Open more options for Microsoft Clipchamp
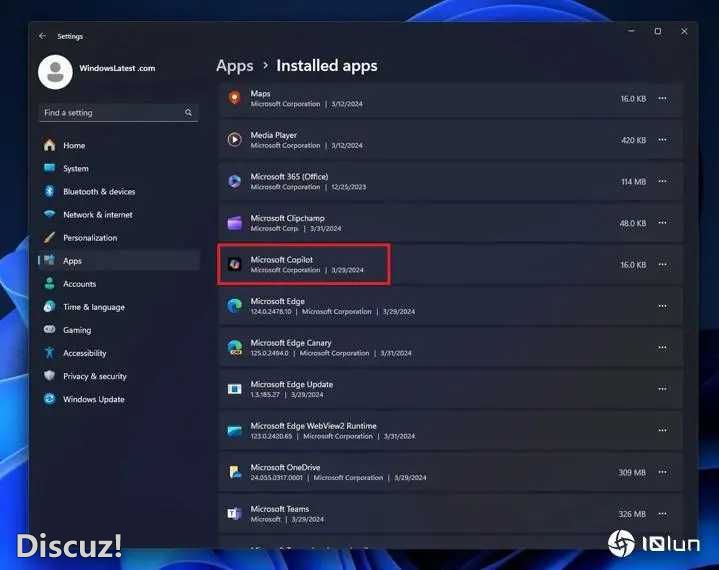 tap(663, 223)
